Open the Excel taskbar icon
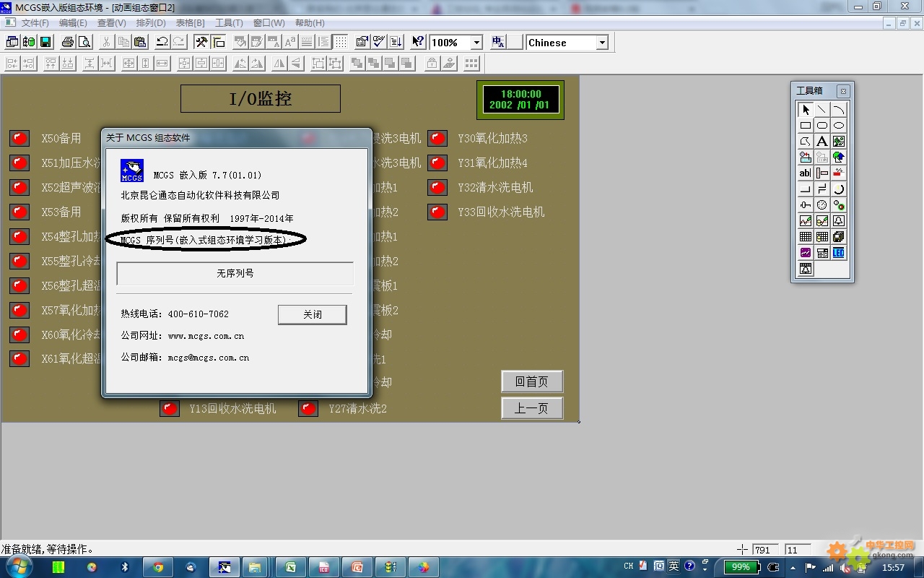The image size is (924, 578). coord(290,567)
